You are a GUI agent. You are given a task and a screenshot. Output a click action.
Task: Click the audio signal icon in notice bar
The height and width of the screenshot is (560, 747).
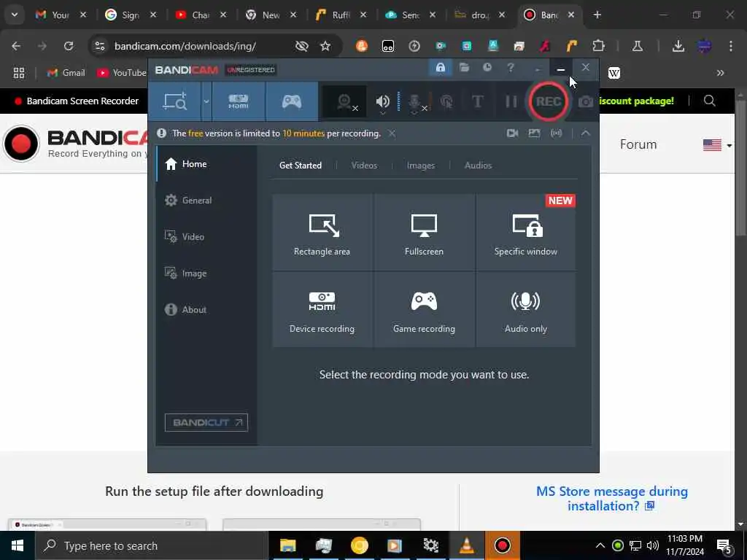[x=556, y=133]
